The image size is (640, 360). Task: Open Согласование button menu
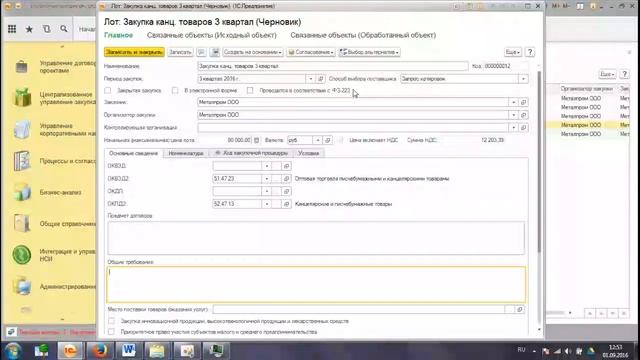pos(311,52)
